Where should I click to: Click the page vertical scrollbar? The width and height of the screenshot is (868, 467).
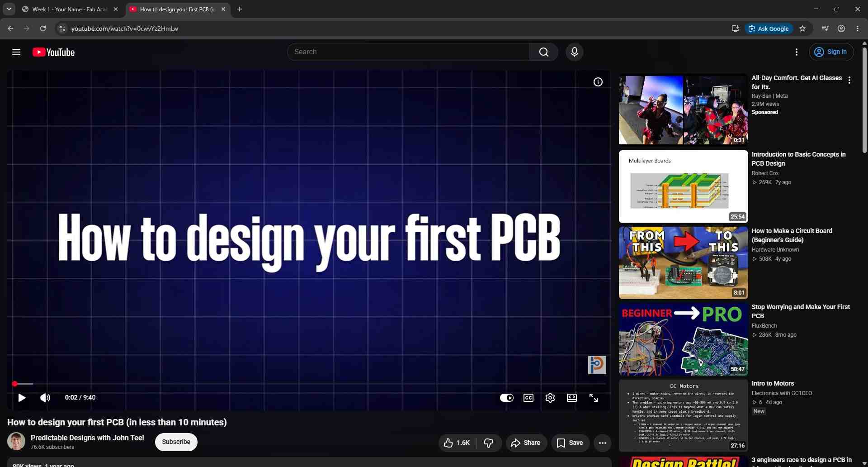pyautogui.click(x=864, y=100)
